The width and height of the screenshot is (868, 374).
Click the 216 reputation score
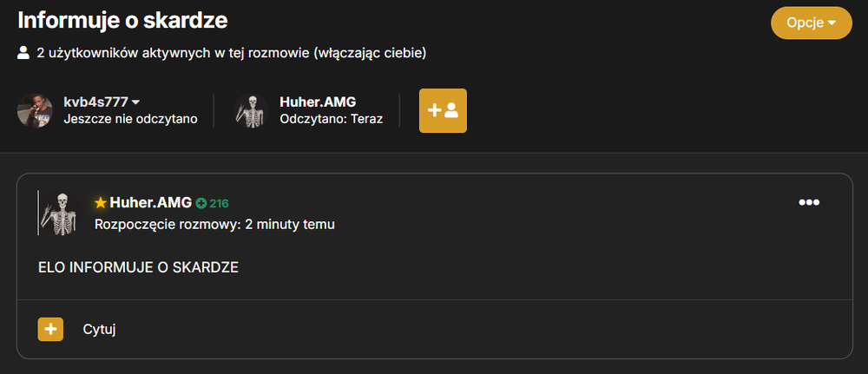tap(219, 204)
